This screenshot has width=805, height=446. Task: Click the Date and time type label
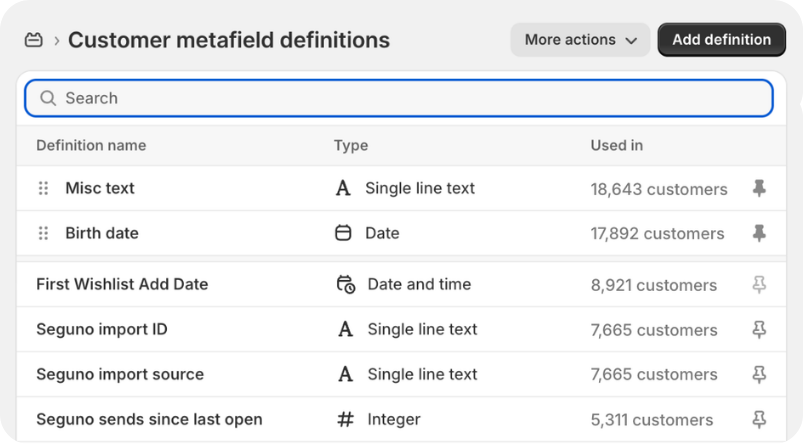tap(419, 284)
